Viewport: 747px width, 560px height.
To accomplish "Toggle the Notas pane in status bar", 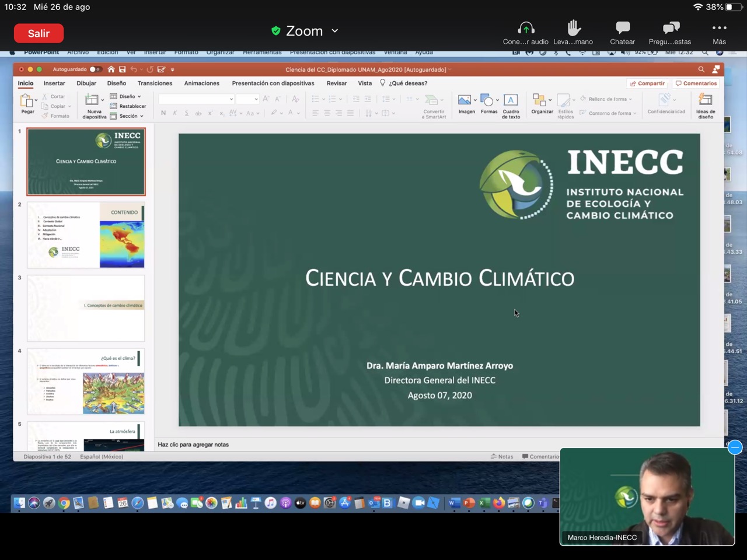I will (502, 457).
